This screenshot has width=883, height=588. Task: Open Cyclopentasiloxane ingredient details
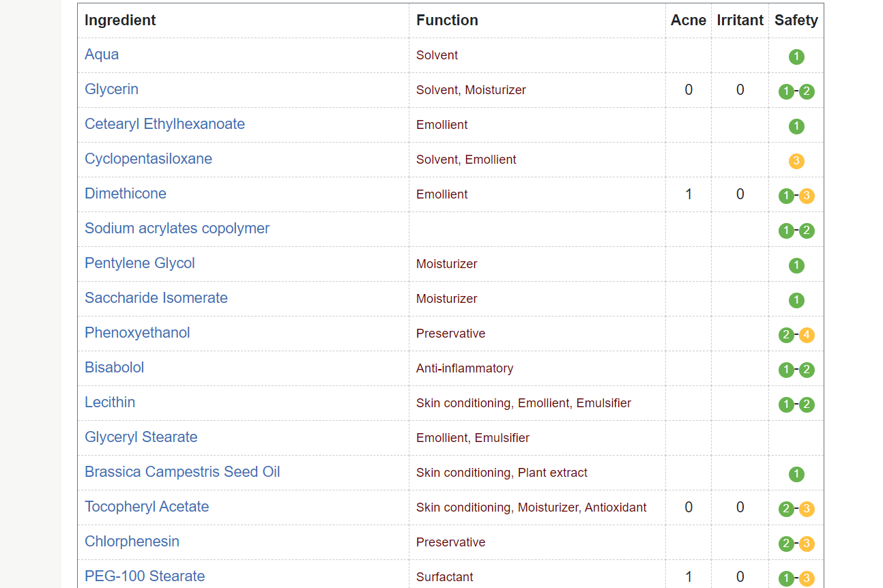pos(148,159)
